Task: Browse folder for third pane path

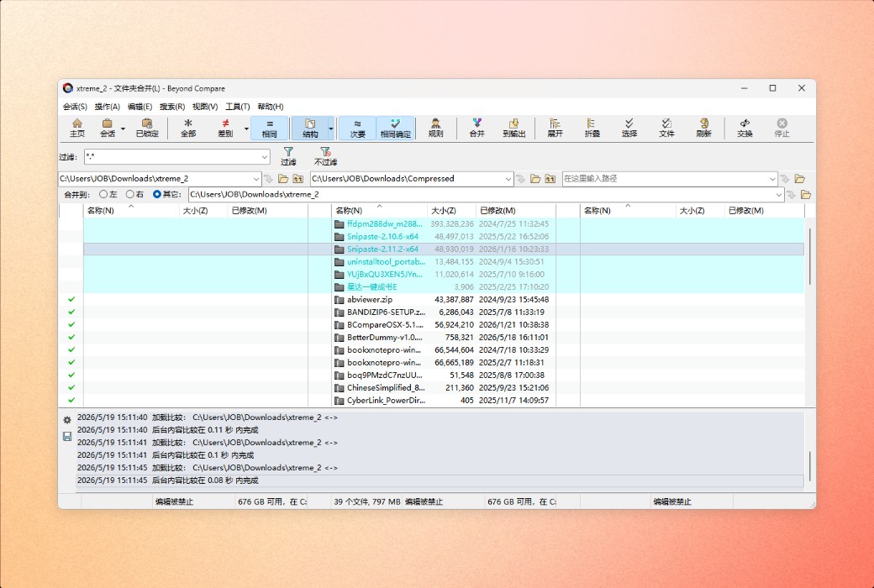Action: [x=800, y=179]
